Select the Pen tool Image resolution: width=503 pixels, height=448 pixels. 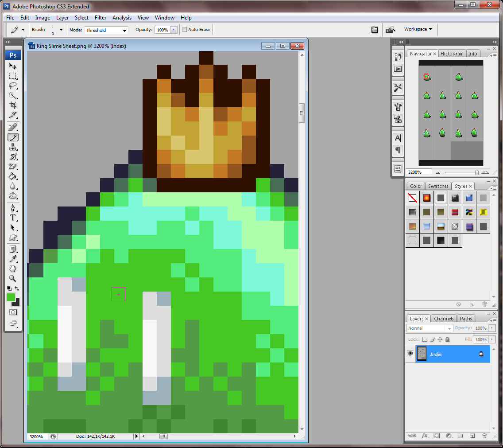(13, 208)
